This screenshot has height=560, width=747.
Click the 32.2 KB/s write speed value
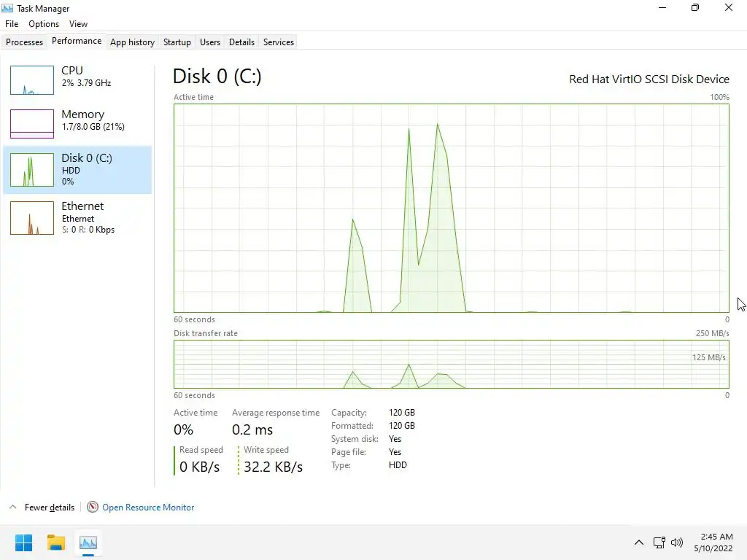tap(273, 467)
